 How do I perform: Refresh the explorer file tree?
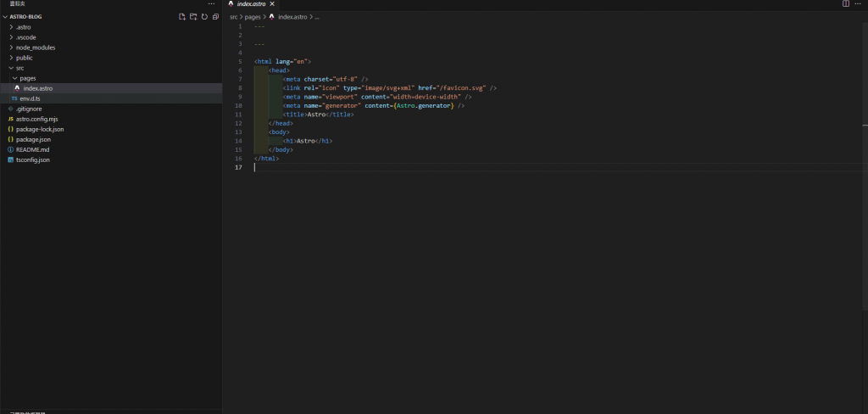[x=204, y=17]
